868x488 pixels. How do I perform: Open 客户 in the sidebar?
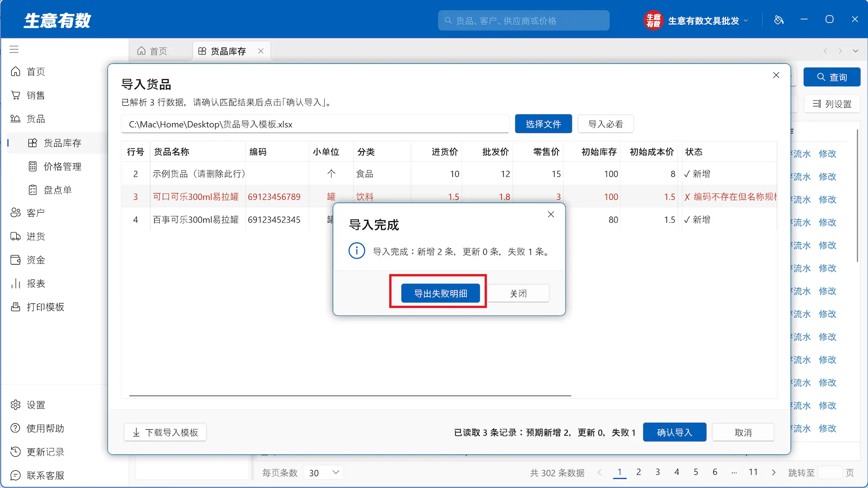pos(28,213)
